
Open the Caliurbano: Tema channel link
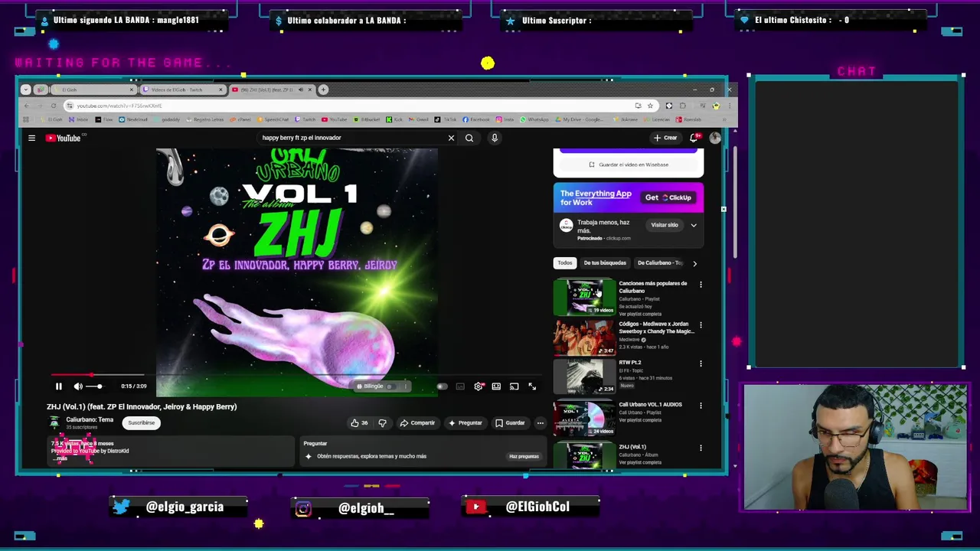[90, 419]
